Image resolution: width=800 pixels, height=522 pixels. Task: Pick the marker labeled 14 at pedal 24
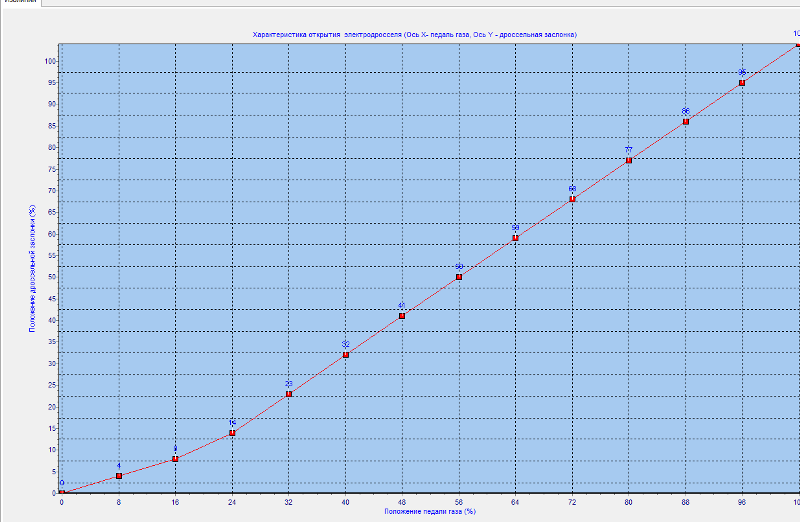(x=232, y=433)
